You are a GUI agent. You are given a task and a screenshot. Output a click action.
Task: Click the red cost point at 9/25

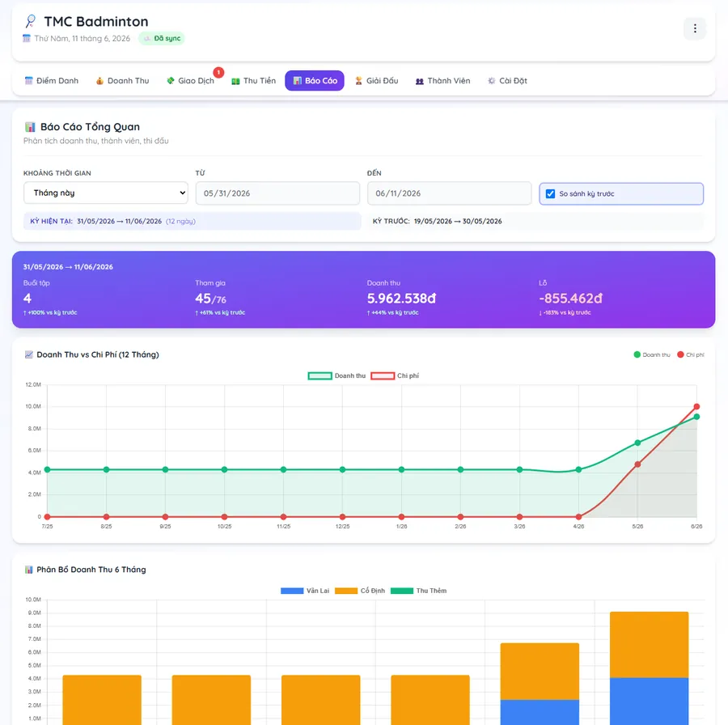pos(165,517)
